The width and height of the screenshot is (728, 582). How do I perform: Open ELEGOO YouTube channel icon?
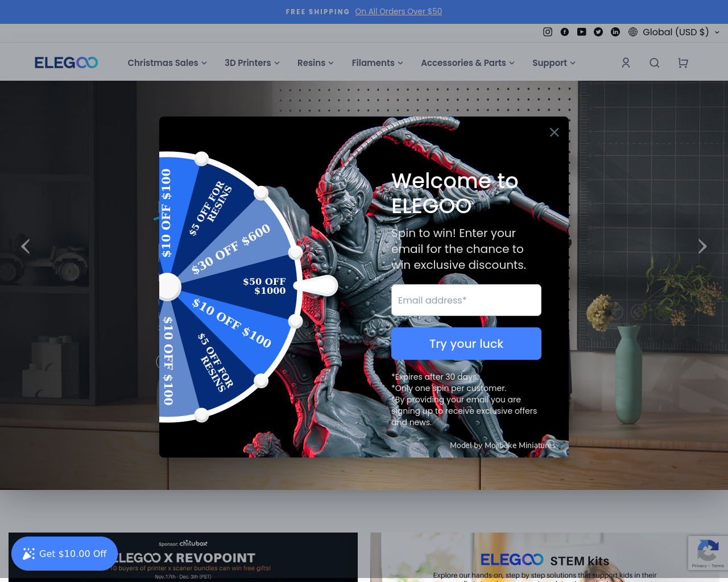pos(581,32)
